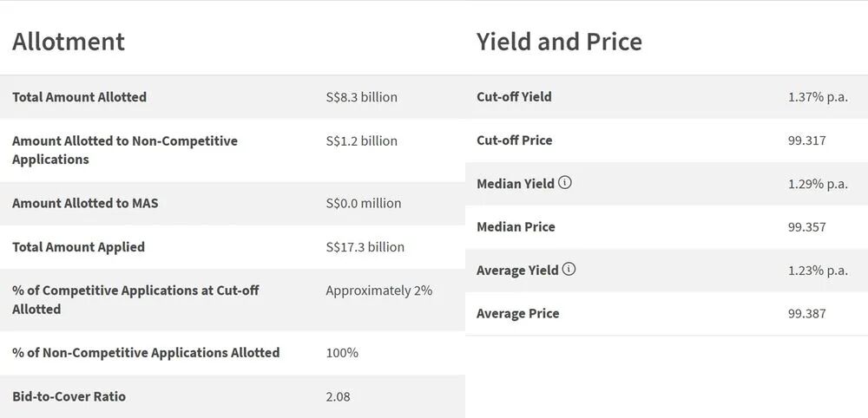Click the 100% non-competitive allotted value
868x418 pixels.
click(342, 353)
